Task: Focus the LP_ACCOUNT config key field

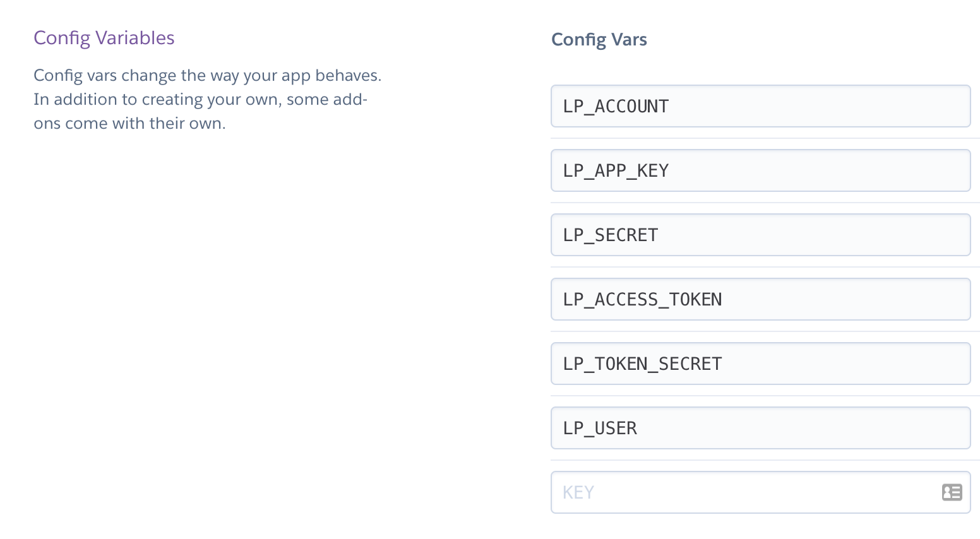Action: click(760, 106)
